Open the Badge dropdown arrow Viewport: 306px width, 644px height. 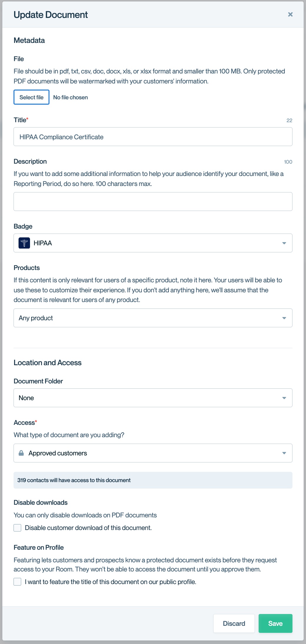pos(284,243)
